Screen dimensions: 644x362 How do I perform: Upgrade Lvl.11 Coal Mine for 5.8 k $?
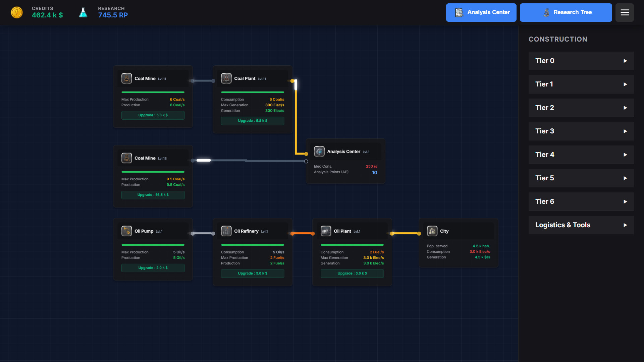click(x=153, y=115)
